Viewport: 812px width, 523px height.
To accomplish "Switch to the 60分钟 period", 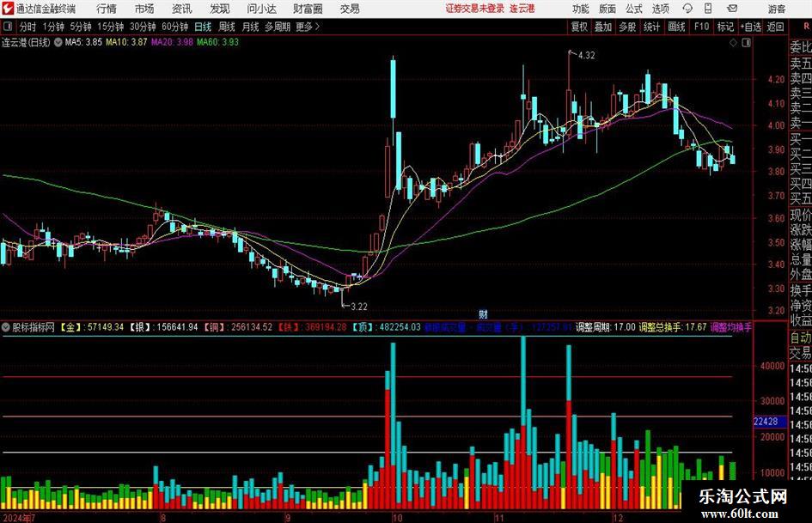I will [174, 27].
